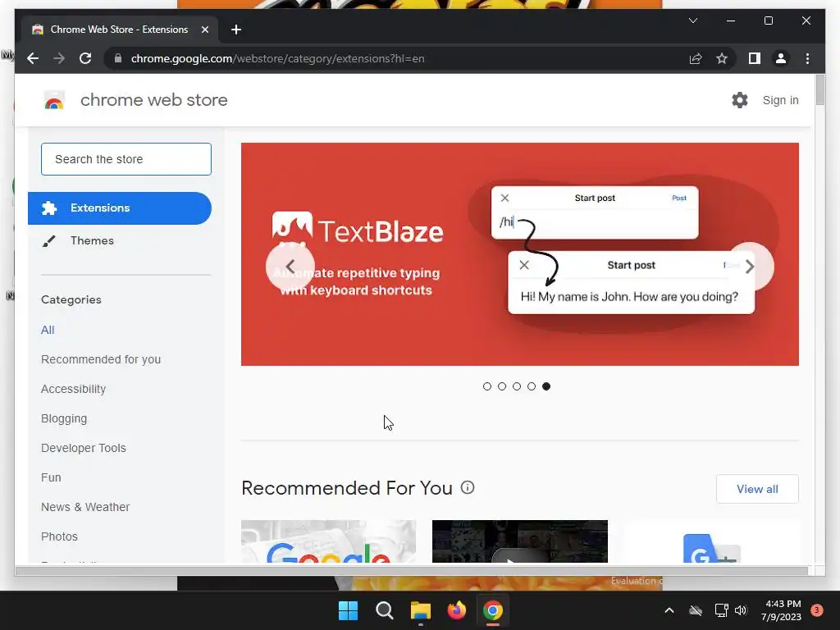Screen dimensions: 840x630
Task: Share this page icon in address bar
Action: [696, 58]
